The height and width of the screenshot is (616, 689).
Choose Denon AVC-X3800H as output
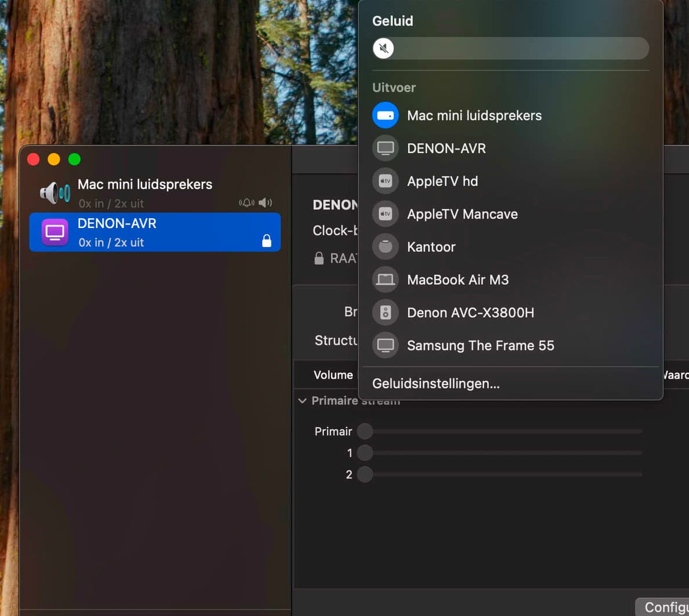tap(510, 313)
